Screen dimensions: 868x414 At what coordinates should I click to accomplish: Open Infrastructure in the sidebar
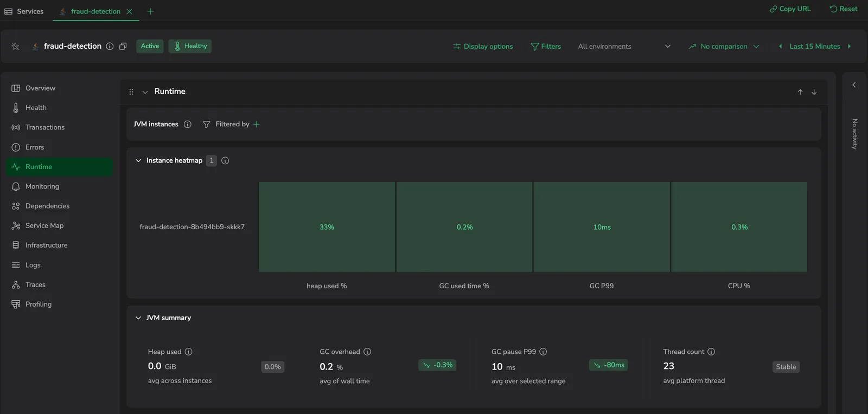coord(59,245)
